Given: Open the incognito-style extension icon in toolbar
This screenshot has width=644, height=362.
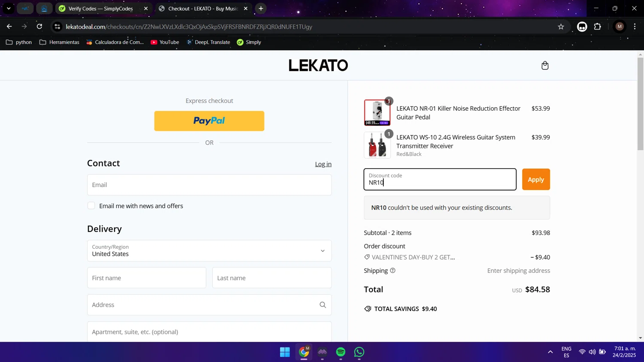Looking at the screenshot, I should pyautogui.click(x=582, y=27).
